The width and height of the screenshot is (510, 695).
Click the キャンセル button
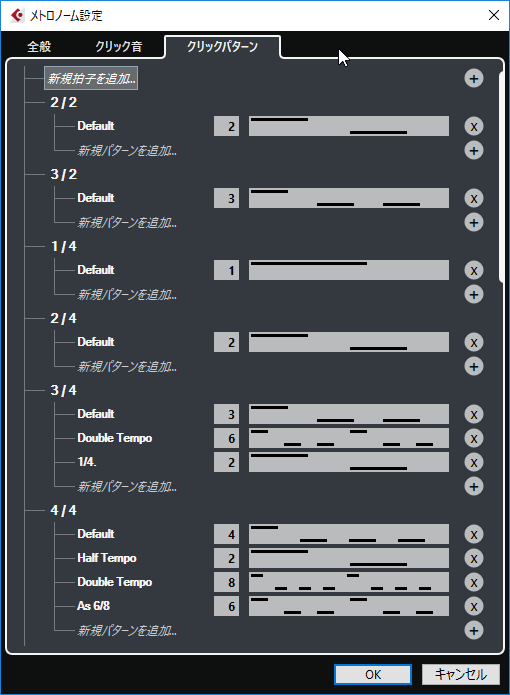(x=461, y=674)
